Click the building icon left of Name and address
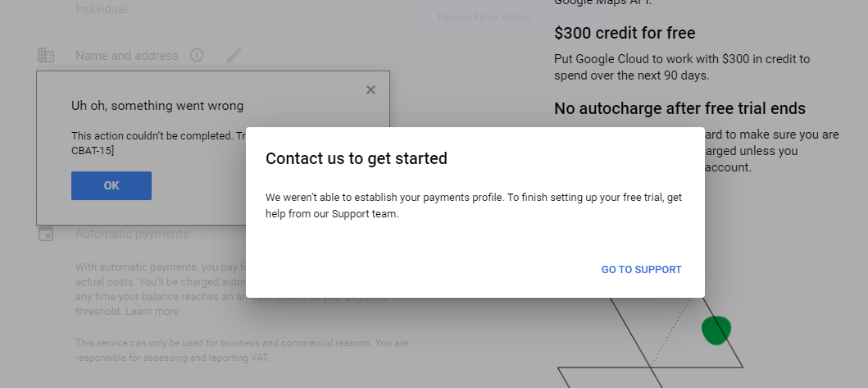Image resolution: width=868 pixels, height=388 pixels. click(46, 55)
